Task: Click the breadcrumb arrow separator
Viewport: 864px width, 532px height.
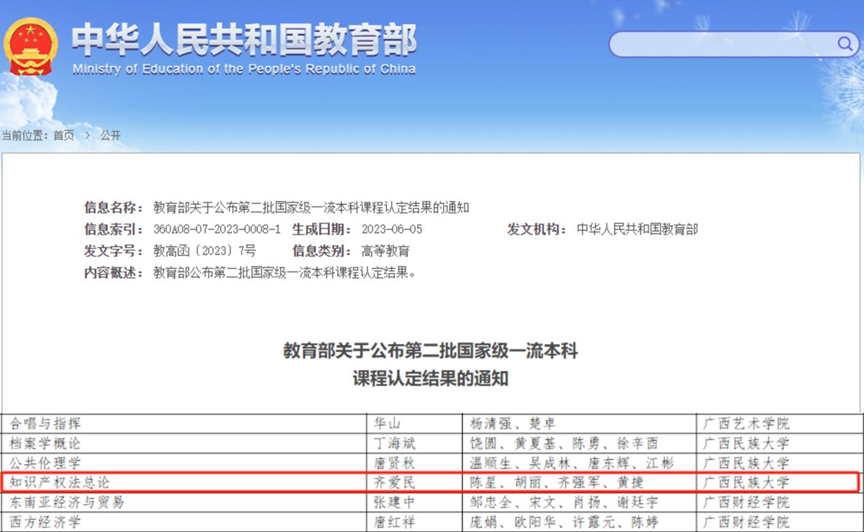Action: pos(87,135)
